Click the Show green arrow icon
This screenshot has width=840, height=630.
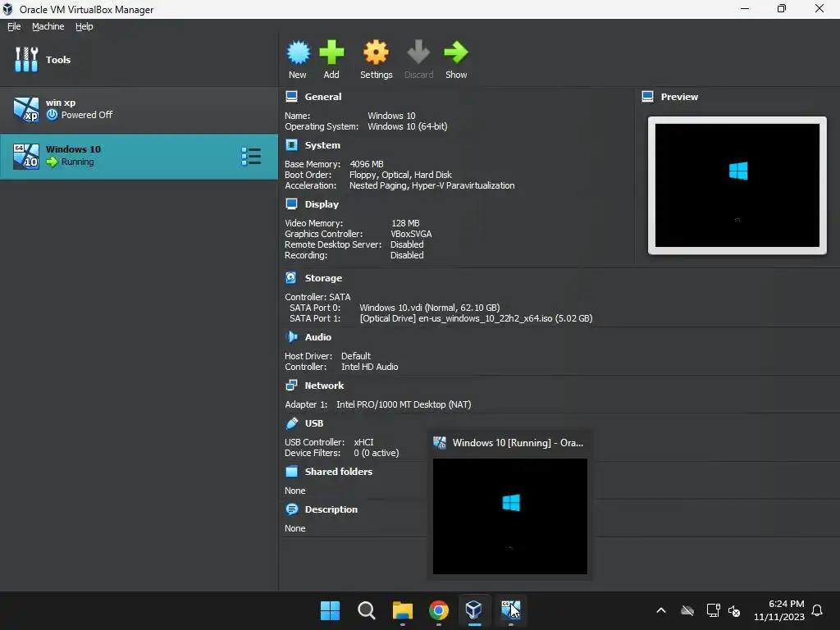tap(456, 52)
